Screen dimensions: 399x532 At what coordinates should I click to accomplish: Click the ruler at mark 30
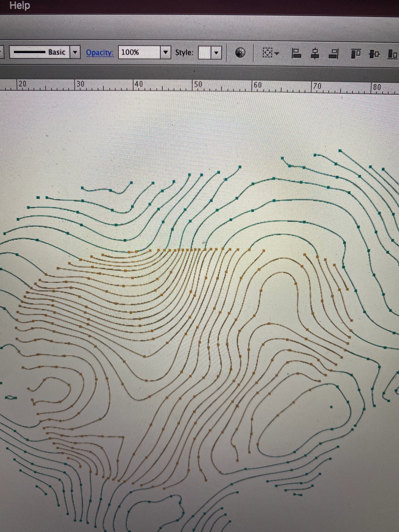[80, 84]
